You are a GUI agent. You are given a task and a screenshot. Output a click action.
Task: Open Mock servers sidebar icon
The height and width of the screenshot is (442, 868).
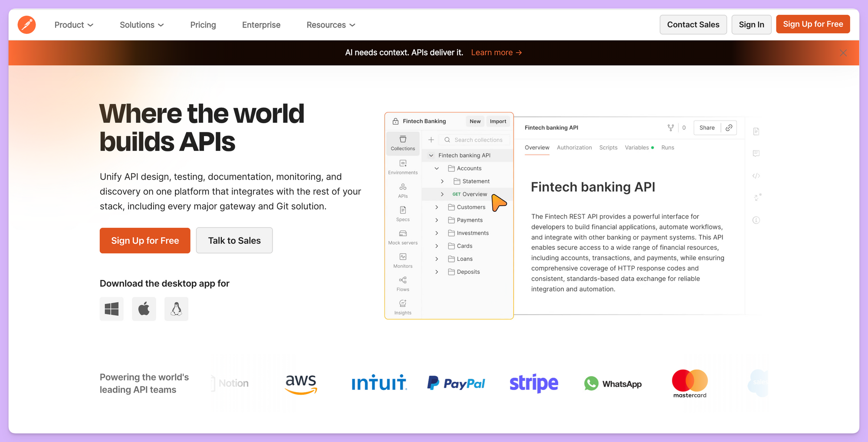(403, 237)
